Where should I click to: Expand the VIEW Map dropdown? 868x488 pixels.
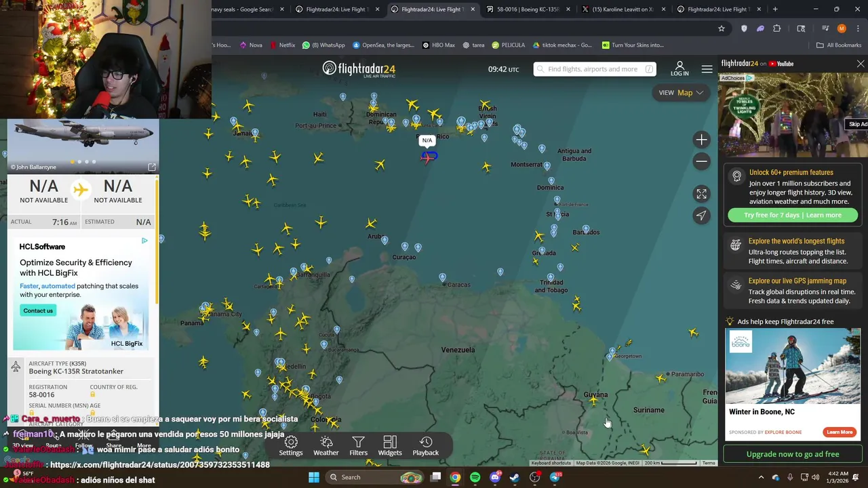680,93
